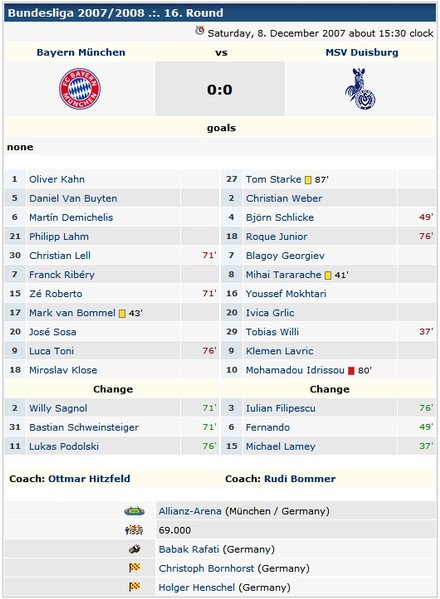
Task: Click the linesman flag icon beside Christoph Bornhorst
Action: tap(134, 568)
